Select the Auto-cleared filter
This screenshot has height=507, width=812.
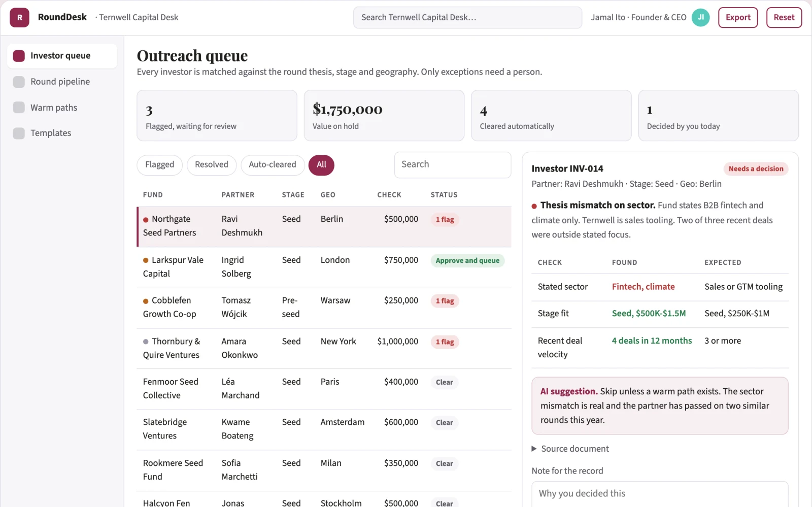273,165
